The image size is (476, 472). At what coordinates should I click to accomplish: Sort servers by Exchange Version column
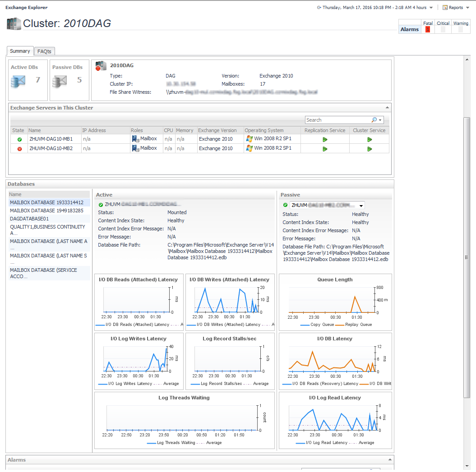(220, 130)
